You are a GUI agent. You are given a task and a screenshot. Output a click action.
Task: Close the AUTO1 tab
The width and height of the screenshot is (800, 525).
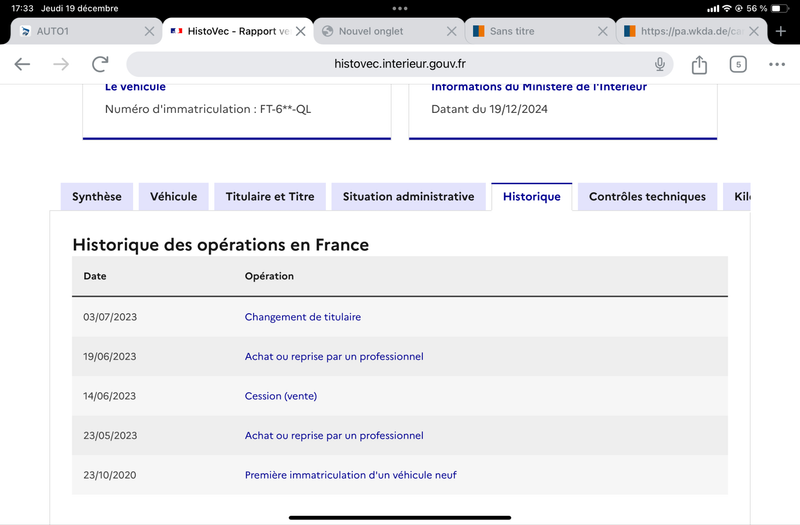[x=149, y=31]
